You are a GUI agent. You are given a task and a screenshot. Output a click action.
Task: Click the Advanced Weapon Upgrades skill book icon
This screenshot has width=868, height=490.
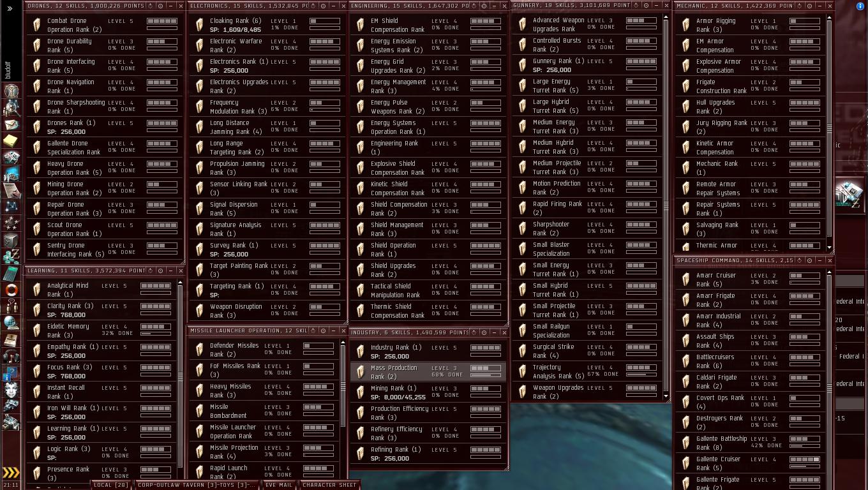(x=523, y=24)
